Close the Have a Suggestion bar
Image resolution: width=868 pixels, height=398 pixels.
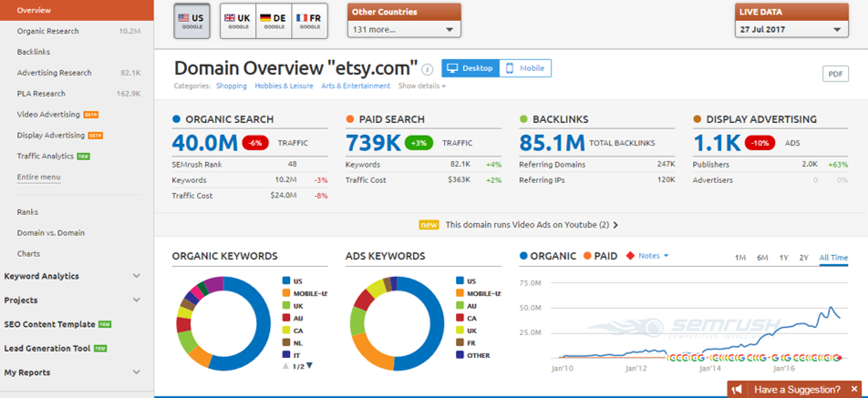click(854, 389)
